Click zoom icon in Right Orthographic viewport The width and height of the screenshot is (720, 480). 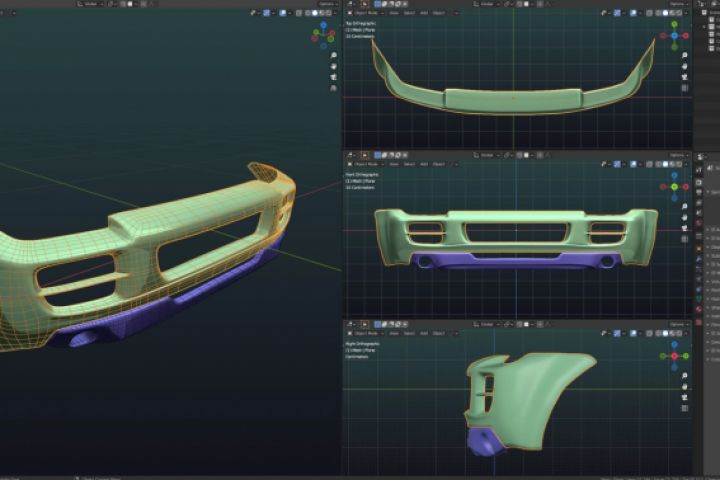click(x=685, y=376)
